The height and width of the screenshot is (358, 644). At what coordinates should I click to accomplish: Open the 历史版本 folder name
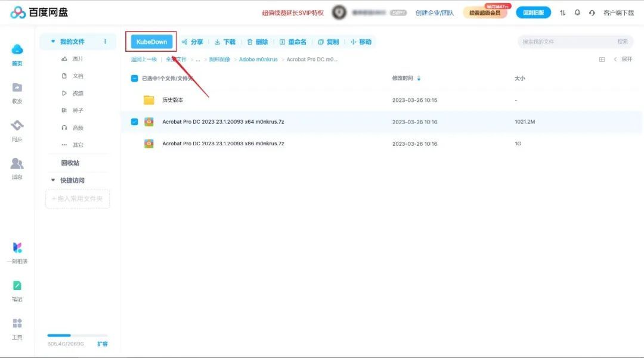172,99
